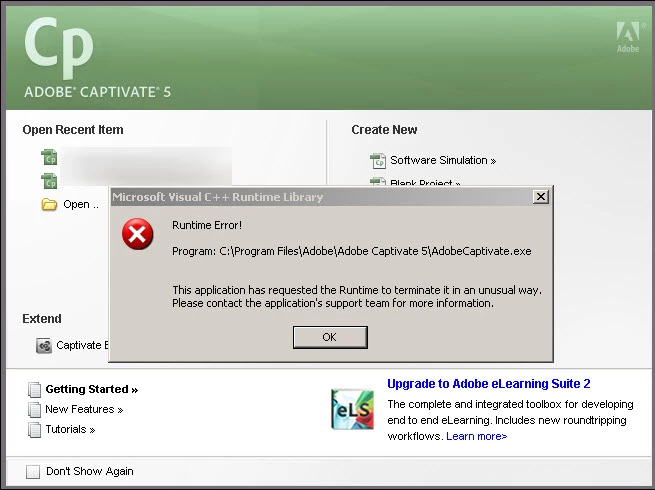
Task: Click the document icon beside Tutorials
Action: coord(34,429)
